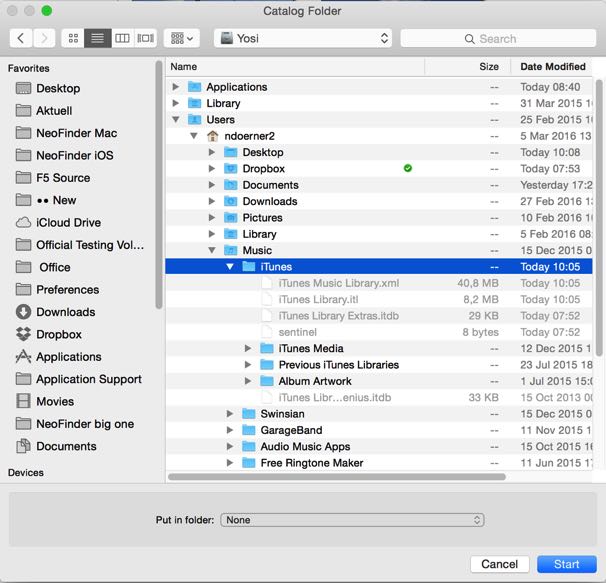Collapse the Users folder
The width and height of the screenshot is (606, 583).
point(175,119)
